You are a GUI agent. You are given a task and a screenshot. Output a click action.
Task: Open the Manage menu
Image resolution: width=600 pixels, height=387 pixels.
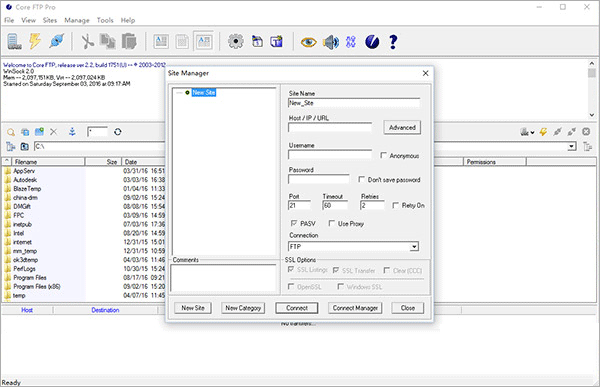click(x=77, y=20)
